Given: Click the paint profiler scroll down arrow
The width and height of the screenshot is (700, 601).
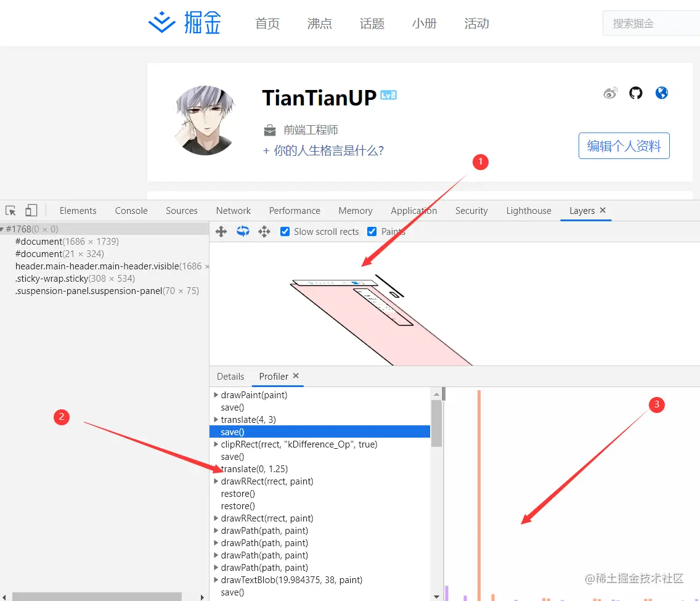Looking at the screenshot, I should 436,596.
